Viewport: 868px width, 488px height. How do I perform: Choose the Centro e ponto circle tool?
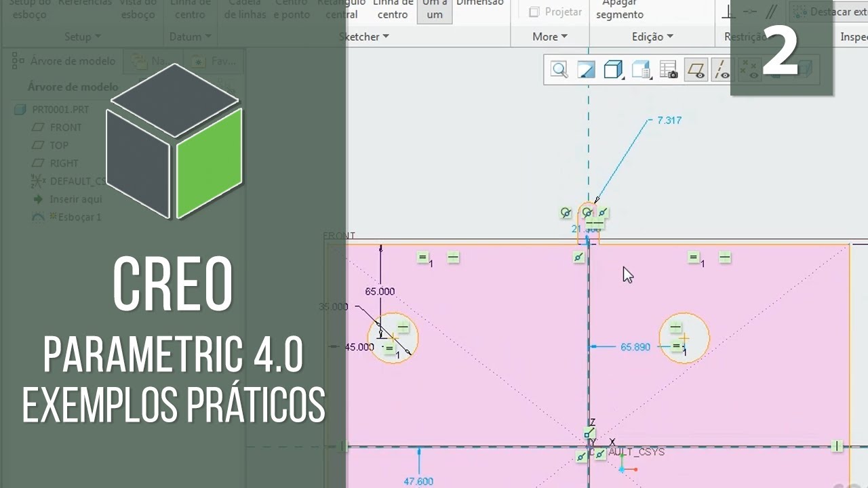pos(292,9)
